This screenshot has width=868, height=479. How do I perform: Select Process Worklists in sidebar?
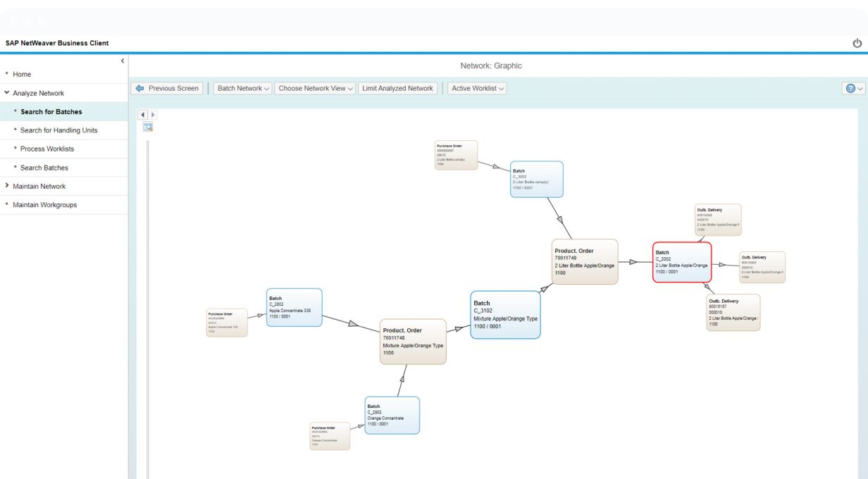pos(46,149)
